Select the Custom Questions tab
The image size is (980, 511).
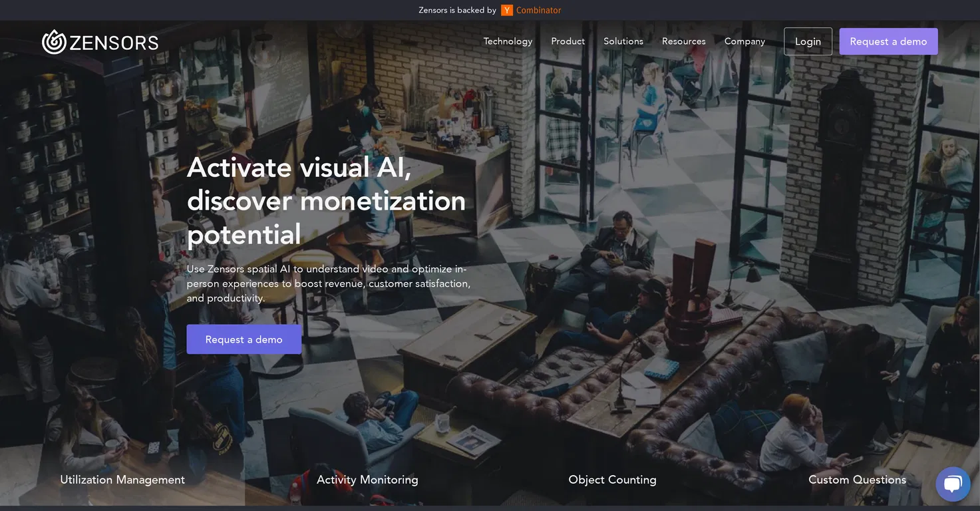point(857,480)
